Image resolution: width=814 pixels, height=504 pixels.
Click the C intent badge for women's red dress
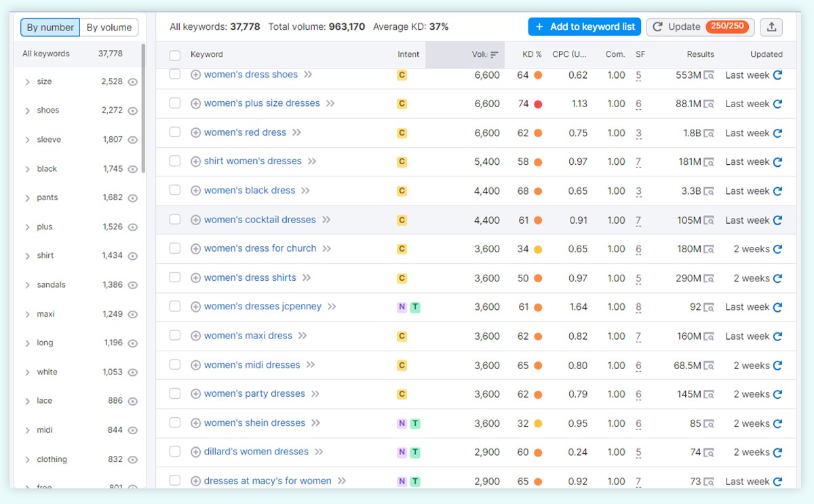[x=402, y=133]
